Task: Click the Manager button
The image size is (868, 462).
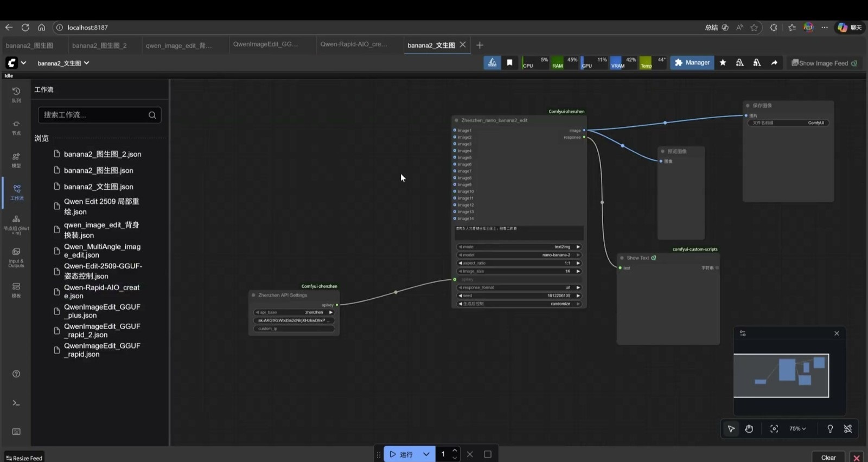Action: (x=692, y=63)
